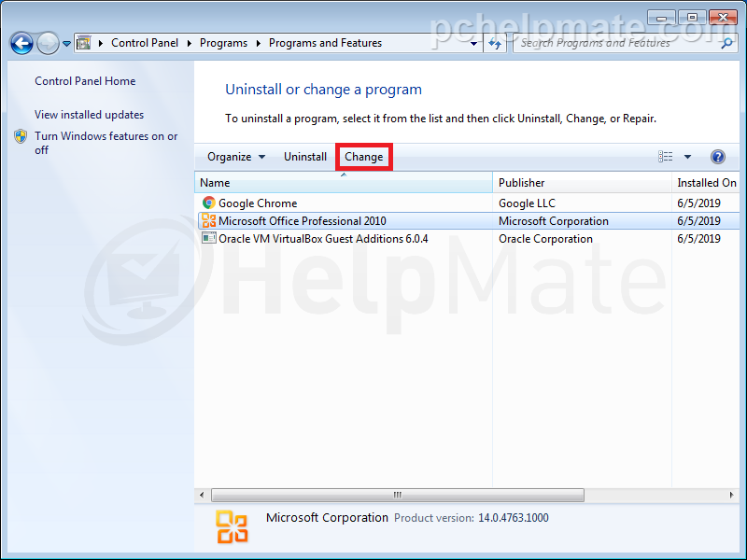Click Uninstall in the toolbar

pyautogui.click(x=305, y=157)
